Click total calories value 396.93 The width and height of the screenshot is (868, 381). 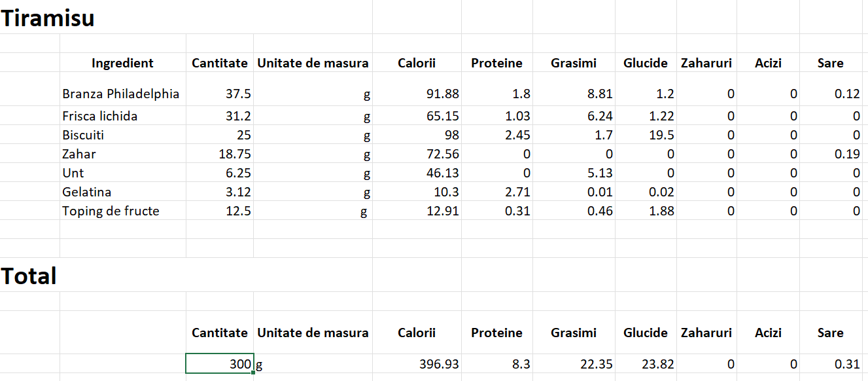417,363
